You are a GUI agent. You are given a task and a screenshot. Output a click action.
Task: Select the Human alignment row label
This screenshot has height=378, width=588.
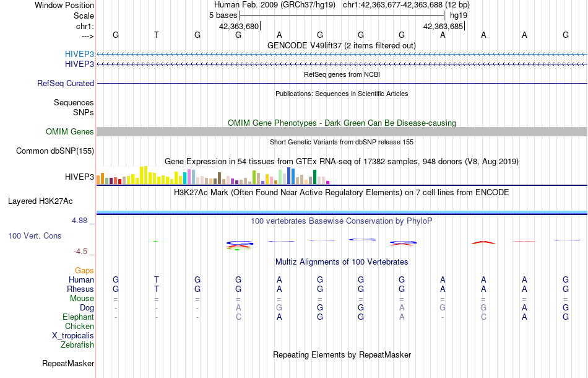pos(81,279)
